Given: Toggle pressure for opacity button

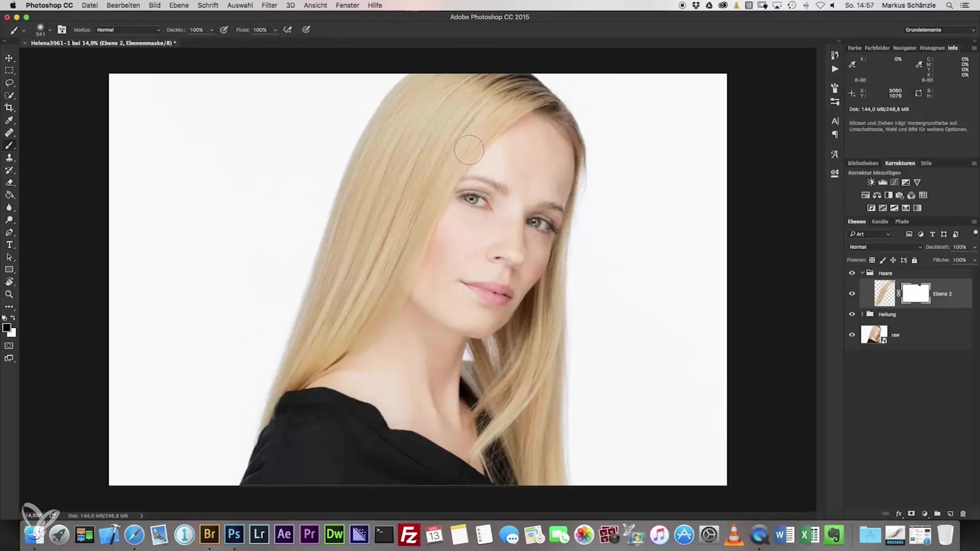Looking at the screenshot, I should pyautogui.click(x=224, y=30).
